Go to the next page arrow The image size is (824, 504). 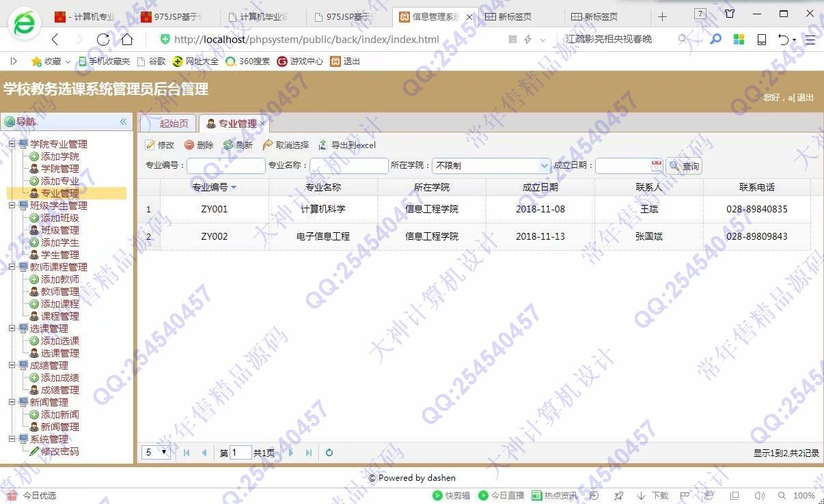(x=291, y=453)
